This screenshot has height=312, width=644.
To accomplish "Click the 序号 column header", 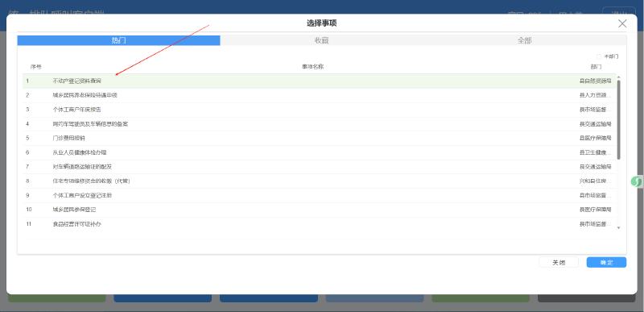I will point(35,67).
